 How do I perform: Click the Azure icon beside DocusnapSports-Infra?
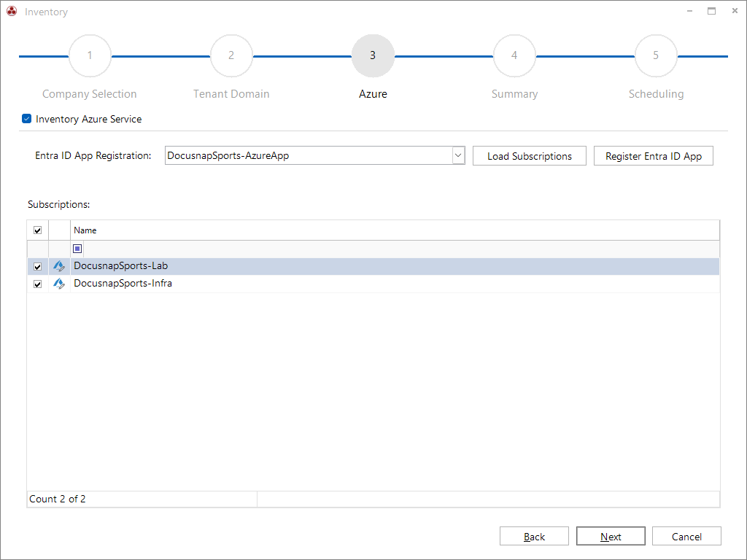(x=59, y=284)
